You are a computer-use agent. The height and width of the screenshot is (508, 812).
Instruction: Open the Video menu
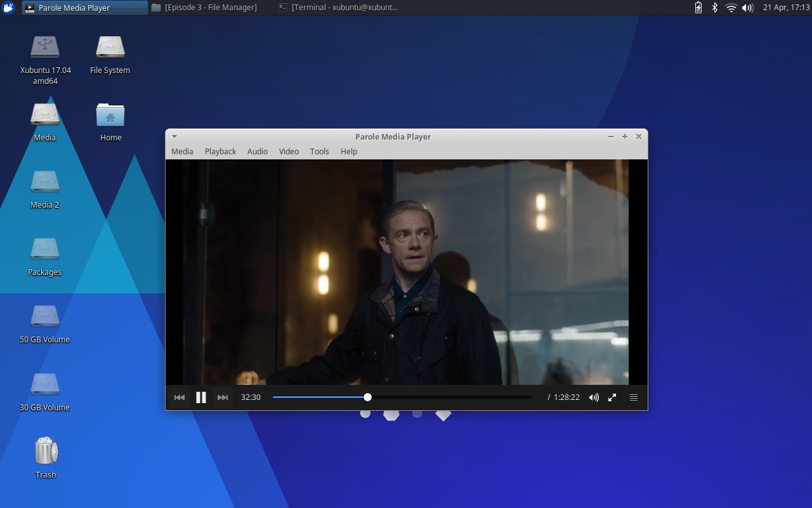coord(289,151)
